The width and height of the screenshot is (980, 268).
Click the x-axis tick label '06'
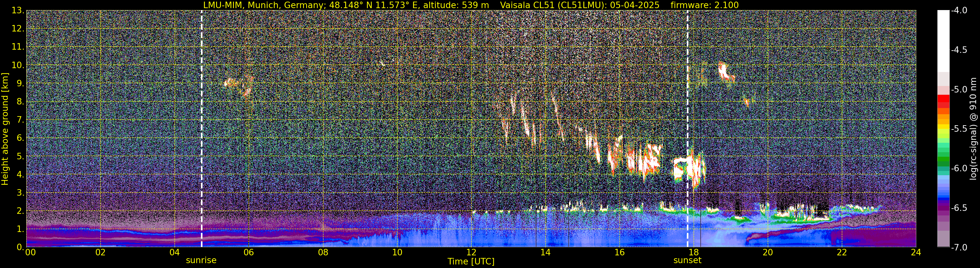[x=248, y=252]
